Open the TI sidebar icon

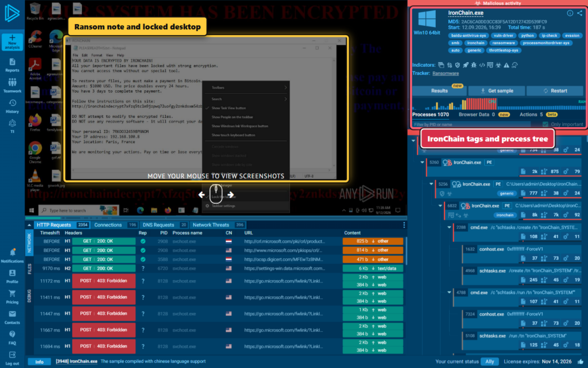[12, 126]
